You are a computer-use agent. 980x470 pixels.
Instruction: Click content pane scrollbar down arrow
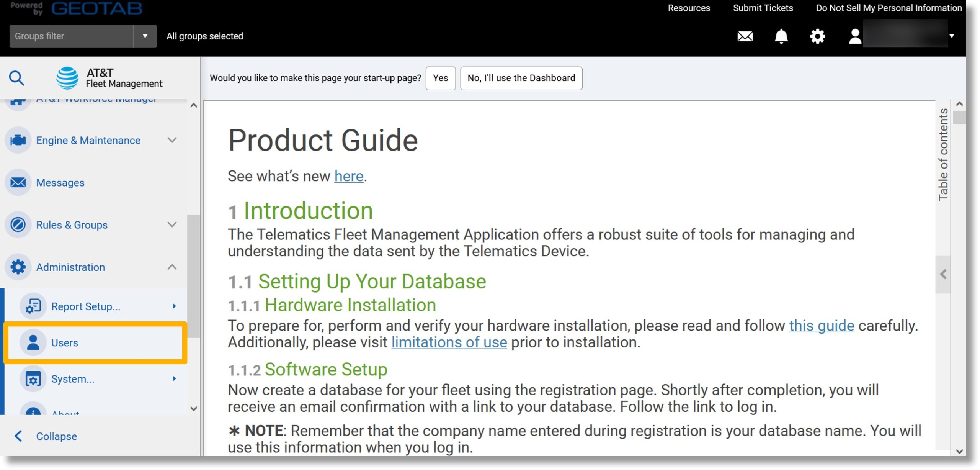tap(959, 451)
